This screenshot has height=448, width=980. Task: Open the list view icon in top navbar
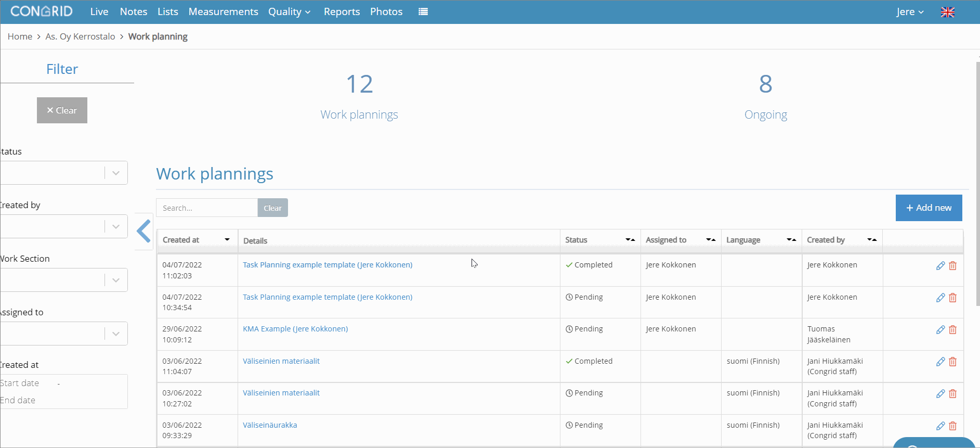tap(423, 11)
